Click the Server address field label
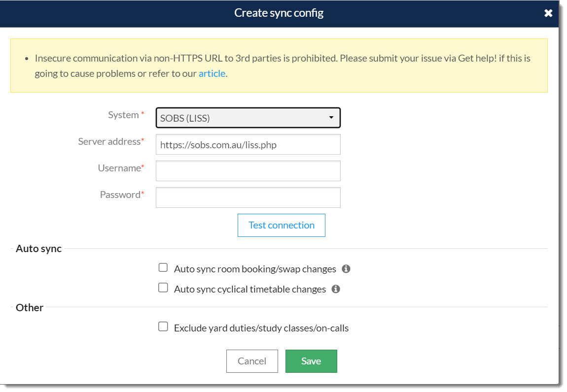 pos(110,142)
